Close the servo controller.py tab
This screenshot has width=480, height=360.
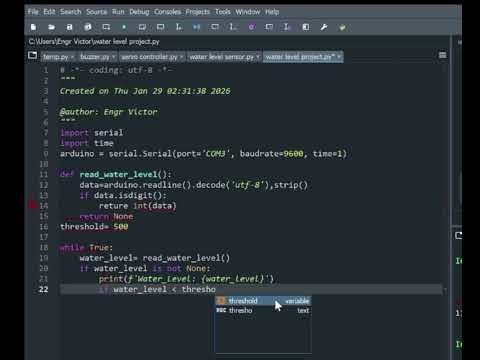[x=181, y=57]
